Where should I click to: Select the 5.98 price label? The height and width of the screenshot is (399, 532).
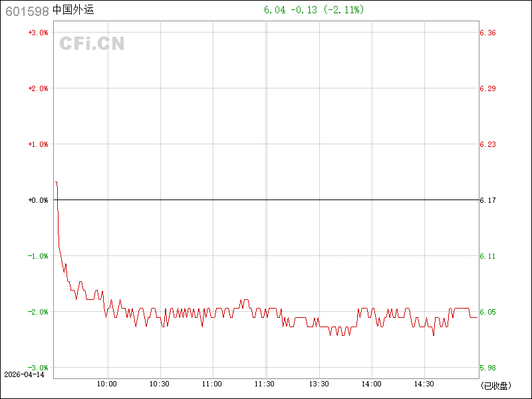click(487, 368)
